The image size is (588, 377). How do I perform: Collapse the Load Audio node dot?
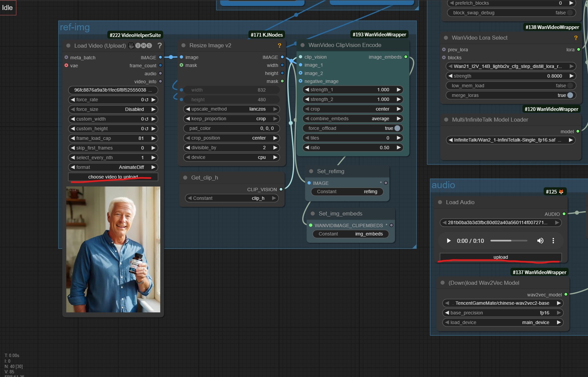click(x=440, y=202)
